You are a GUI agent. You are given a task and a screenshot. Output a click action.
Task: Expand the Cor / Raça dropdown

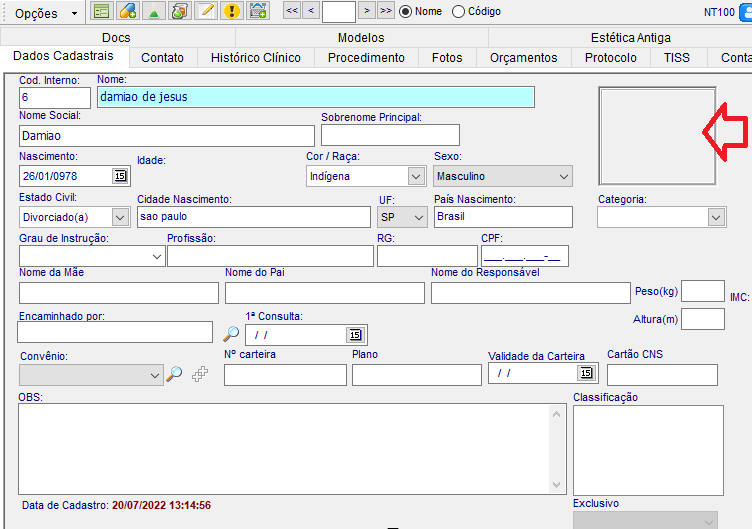[416, 176]
